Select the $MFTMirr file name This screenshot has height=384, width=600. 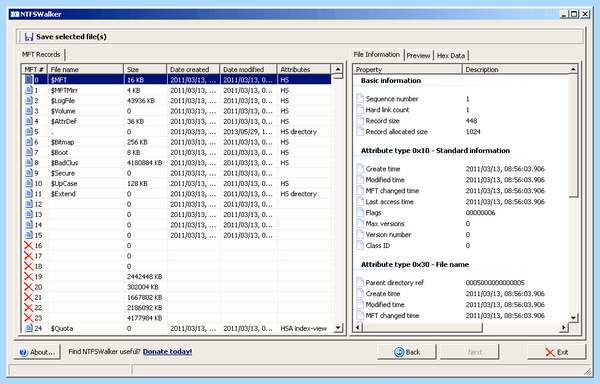[x=64, y=90]
